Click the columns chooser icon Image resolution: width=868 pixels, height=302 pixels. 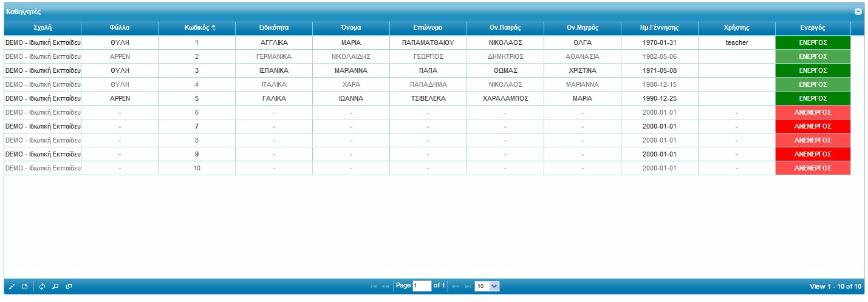pyautogui.click(x=69, y=286)
